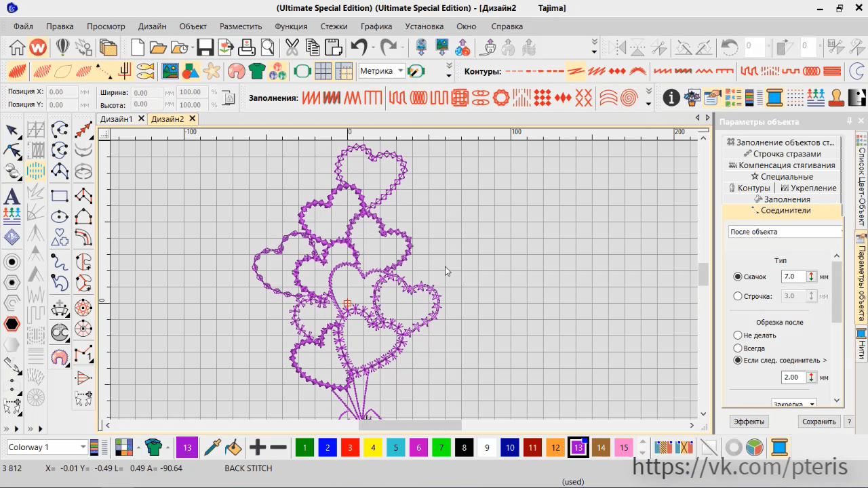
Task: Close the Дизайн2 tab
Action: [x=192, y=119]
